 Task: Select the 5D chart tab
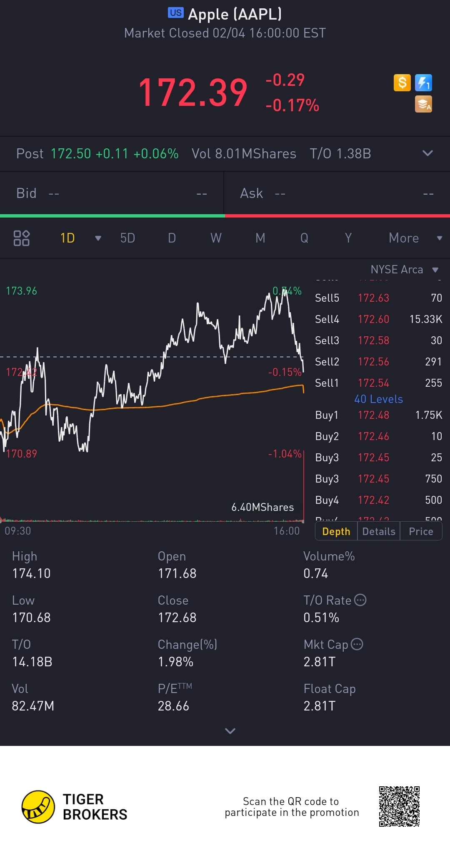point(127,238)
